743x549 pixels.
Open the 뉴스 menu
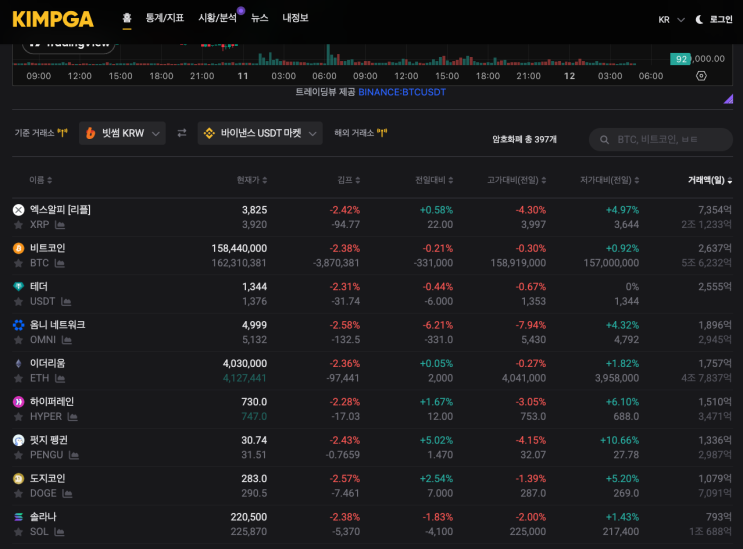tap(260, 18)
